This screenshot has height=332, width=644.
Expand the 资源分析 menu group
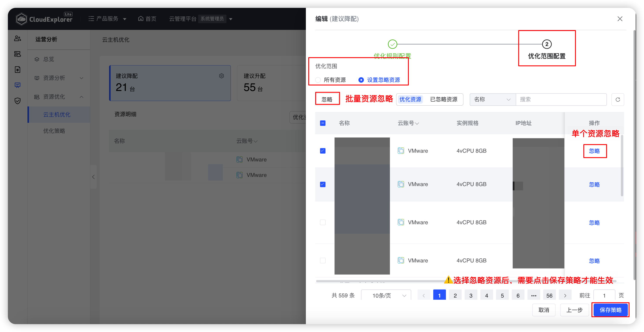pos(59,78)
